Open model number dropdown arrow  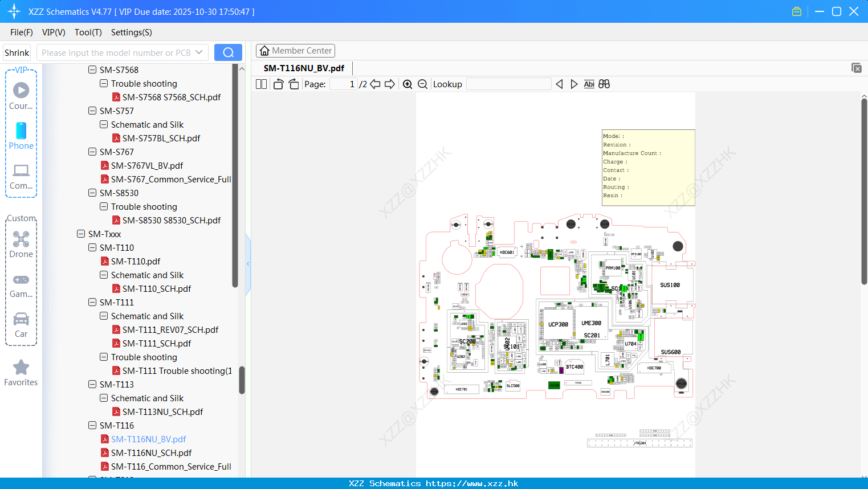click(x=199, y=52)
